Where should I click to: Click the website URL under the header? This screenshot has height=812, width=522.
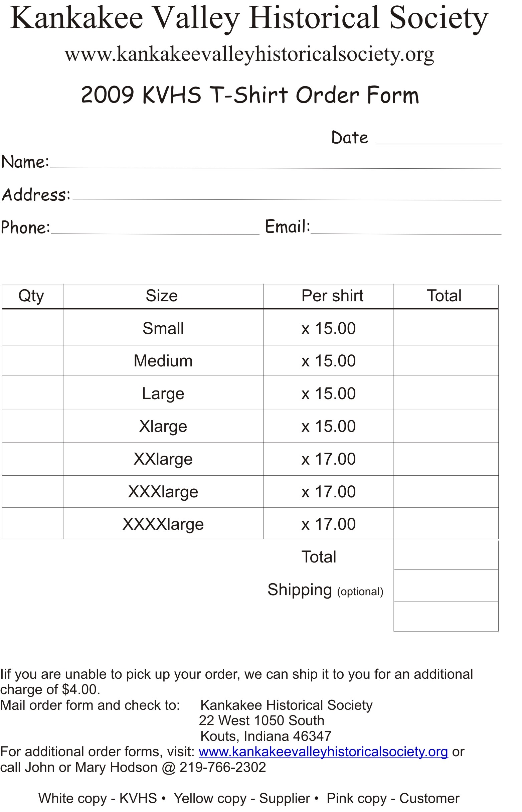click(x=249, y=54)
